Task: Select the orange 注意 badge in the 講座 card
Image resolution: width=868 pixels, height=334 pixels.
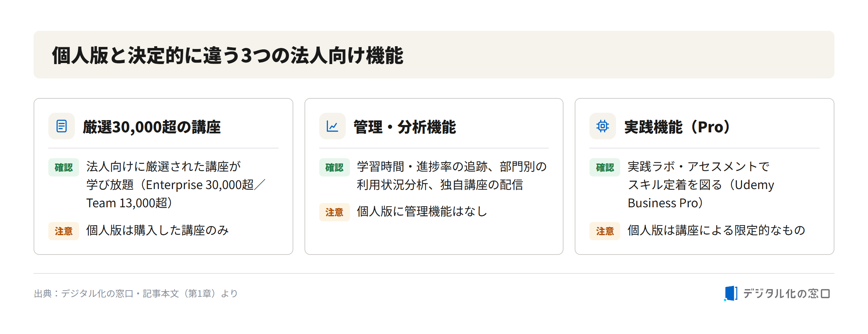Action: click(64, 231)
